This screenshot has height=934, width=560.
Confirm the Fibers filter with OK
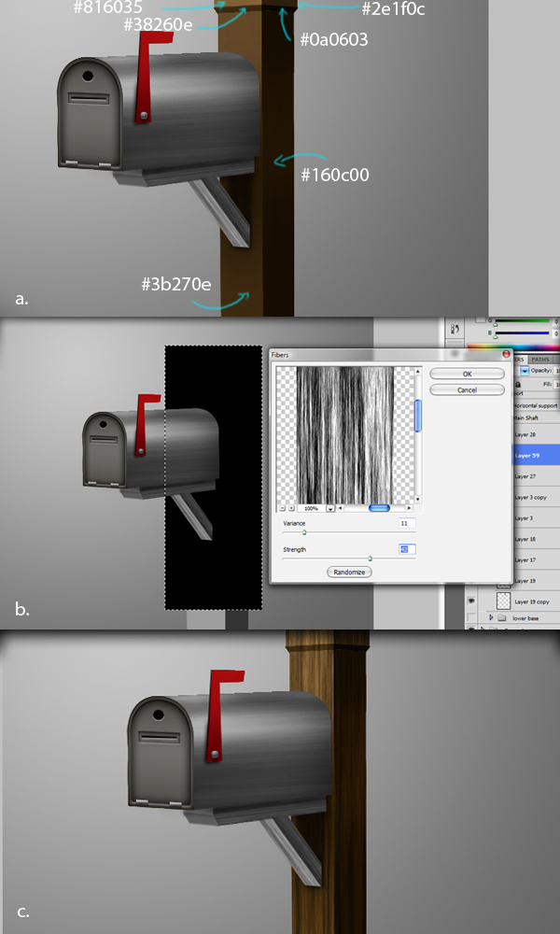(x=468, y=374)
